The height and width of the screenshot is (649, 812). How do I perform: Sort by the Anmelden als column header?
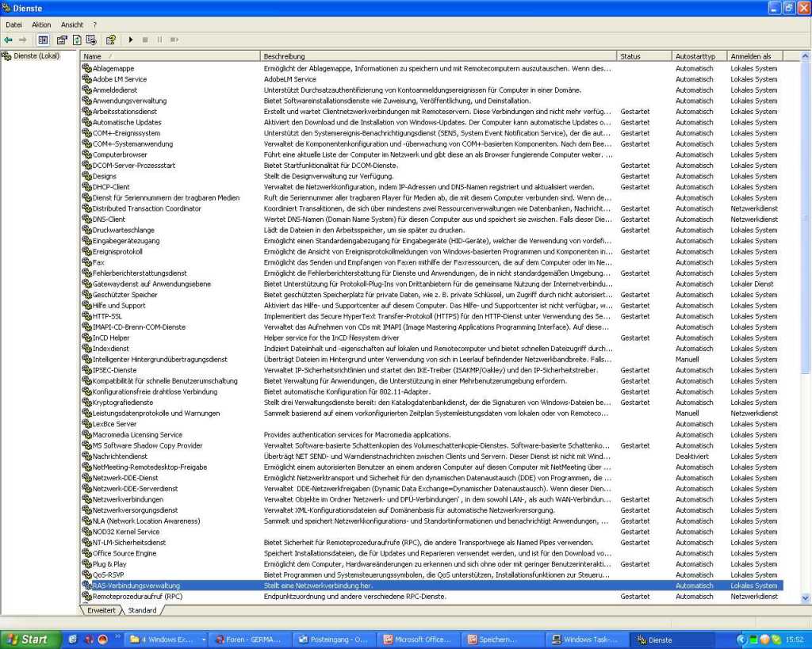pos(755,56)
